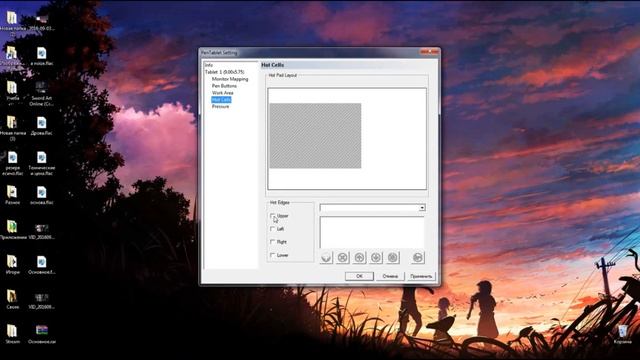Viewport: 640px width, 360px height.
Task: Click the Применить apply button
Action: tap(421, 276)
